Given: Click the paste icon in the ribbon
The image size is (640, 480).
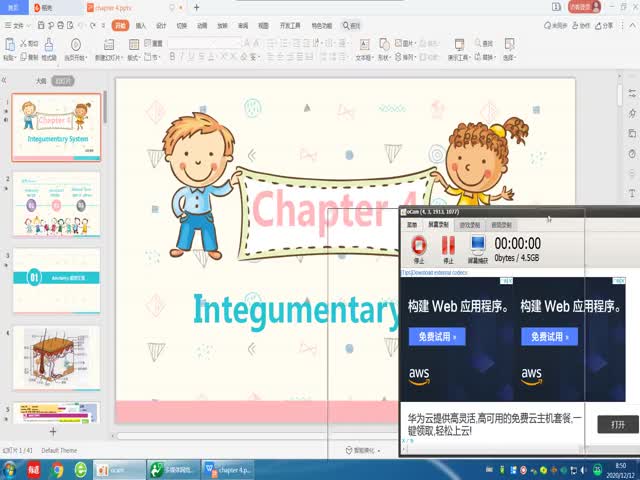Looking at the screenshot, I should [9, 45].
